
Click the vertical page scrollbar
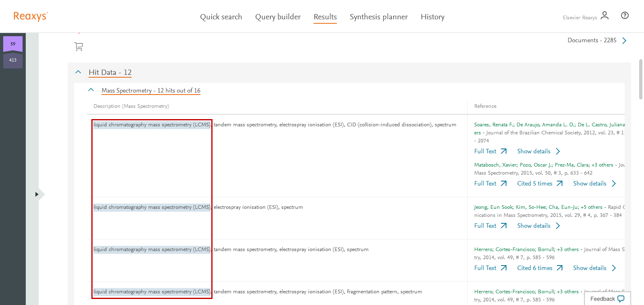pyautogui.click(x=640, y=79)
